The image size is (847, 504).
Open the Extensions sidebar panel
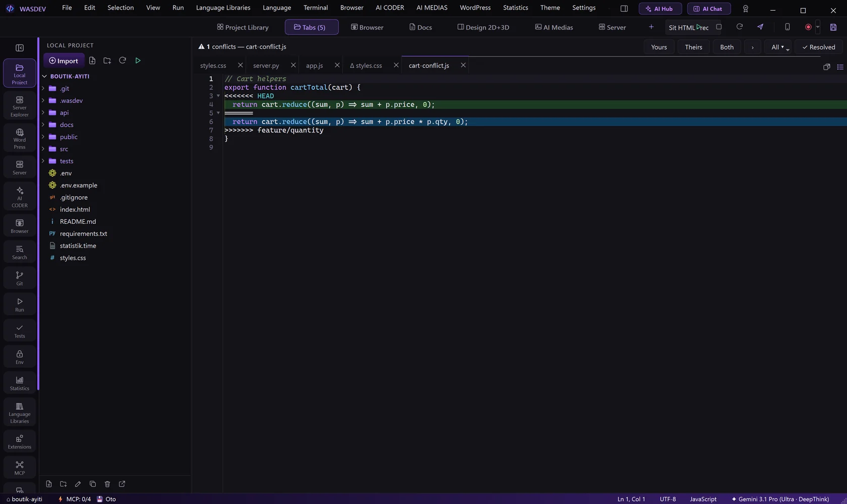point(20,442)
